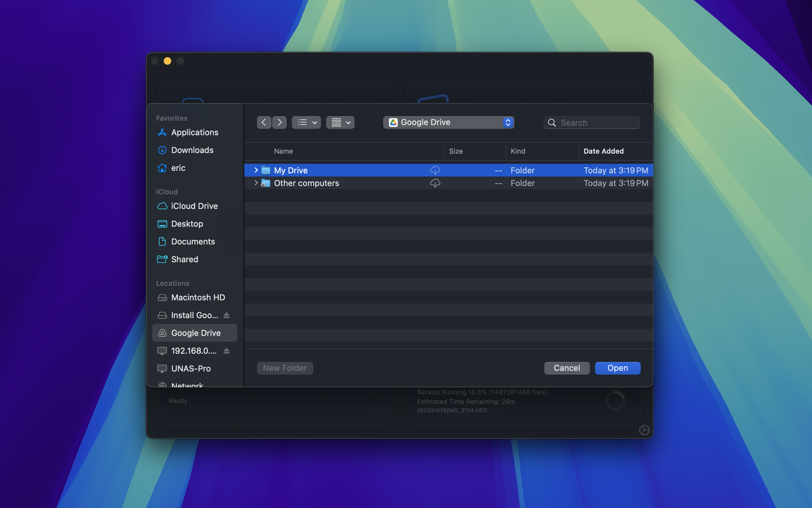This screenshot has height=508, width=812.
Task: Click the yellow minimize window button
Action: pos(167,61)
